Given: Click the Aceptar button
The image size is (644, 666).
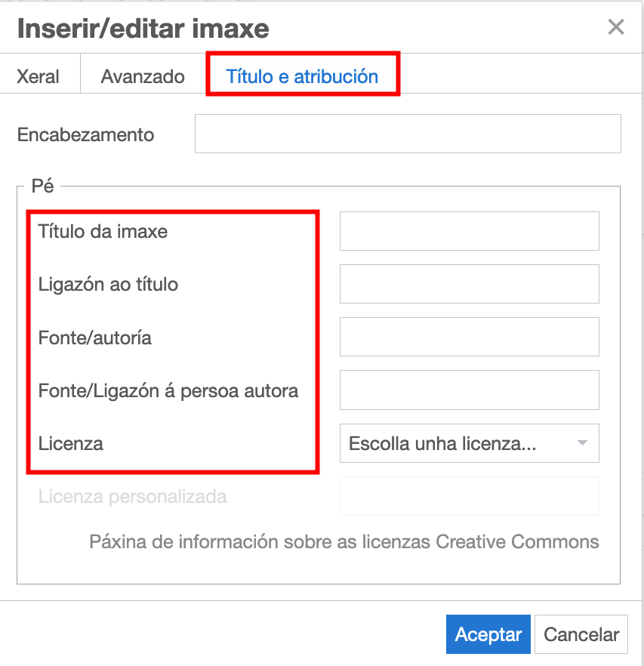Looking at the screenshot, I should click(x=488, y=634).
